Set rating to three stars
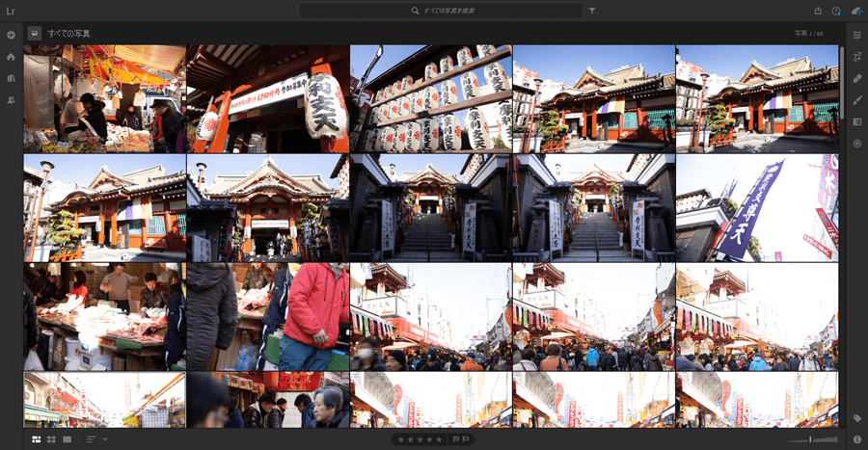Viewport: 868px width, 450px height. point(420,439)
